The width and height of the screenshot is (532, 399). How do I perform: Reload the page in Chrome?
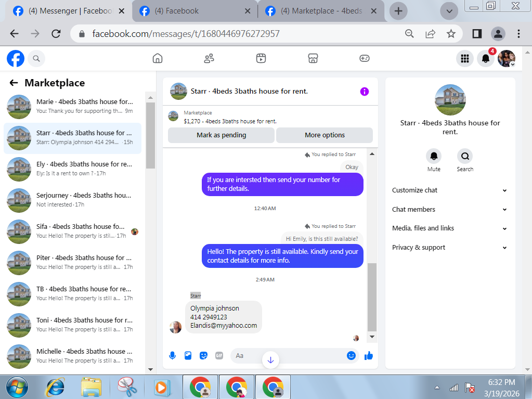tap(56, 34)
